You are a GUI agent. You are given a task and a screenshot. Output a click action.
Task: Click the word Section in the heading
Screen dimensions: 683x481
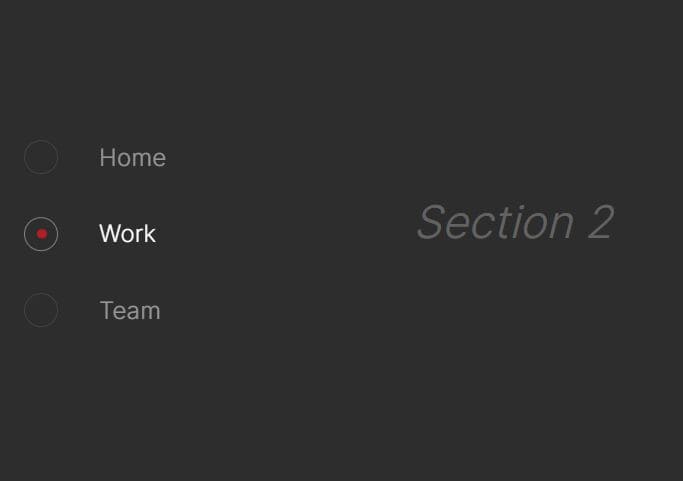pyautogui.click(x=496, y=222)
